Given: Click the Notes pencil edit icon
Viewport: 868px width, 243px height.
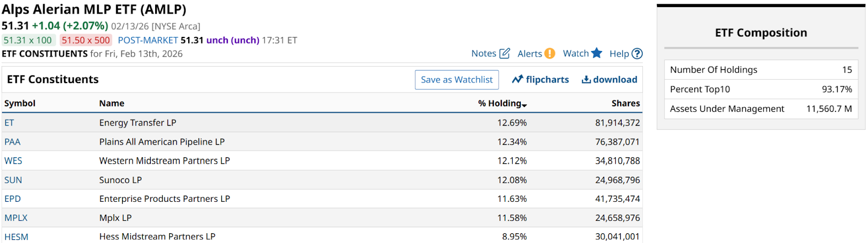Looking at the screenshot, I should pos(505,53).
